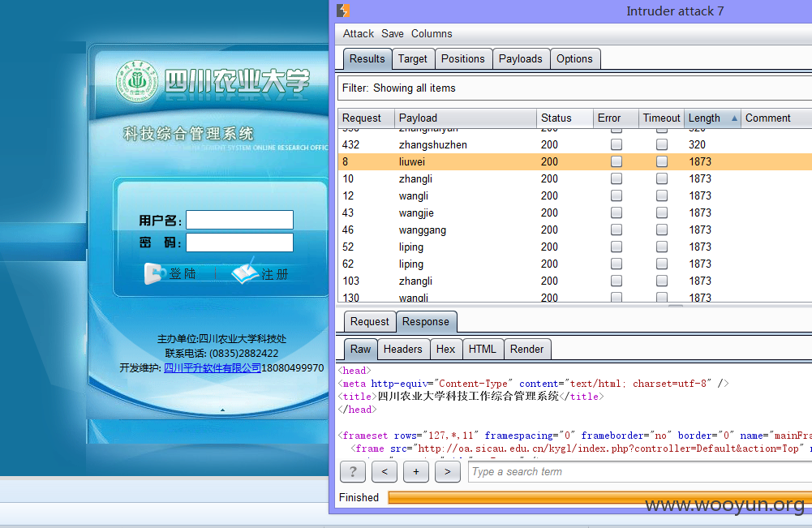Toggle Error checkbox for request 103 zhangli
Viewport: 812px width, 528px height.
point(617,281)
